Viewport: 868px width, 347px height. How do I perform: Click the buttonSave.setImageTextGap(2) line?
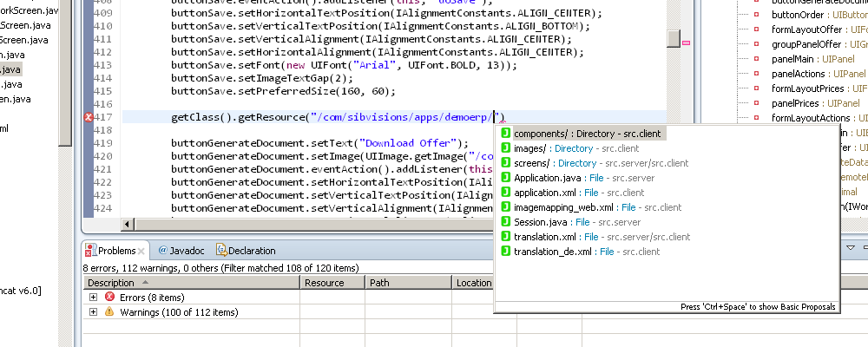point(262,79)
